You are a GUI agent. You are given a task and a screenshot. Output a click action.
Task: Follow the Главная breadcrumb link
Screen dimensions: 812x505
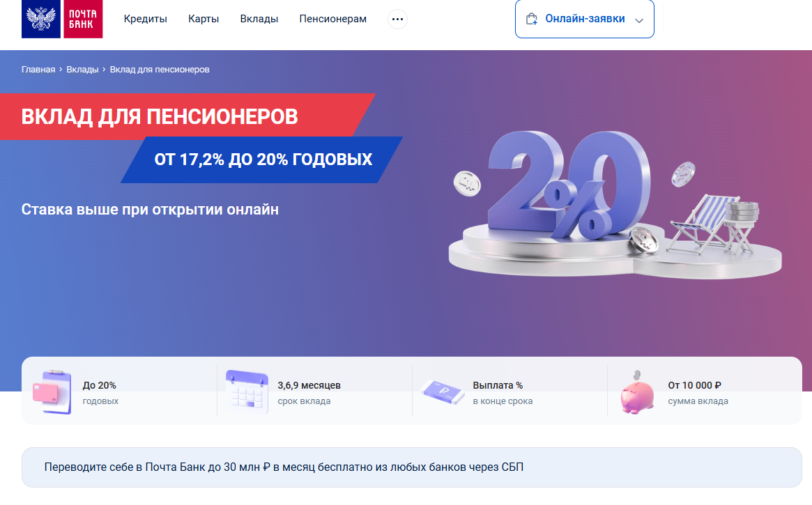[38, 70]
